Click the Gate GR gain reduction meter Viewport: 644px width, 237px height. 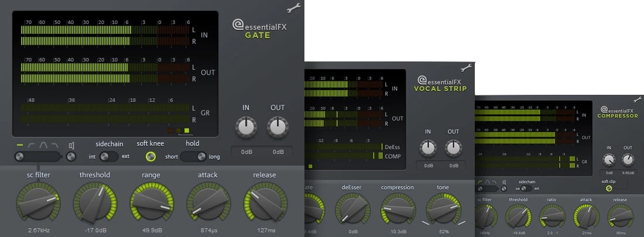pos(106,114)
